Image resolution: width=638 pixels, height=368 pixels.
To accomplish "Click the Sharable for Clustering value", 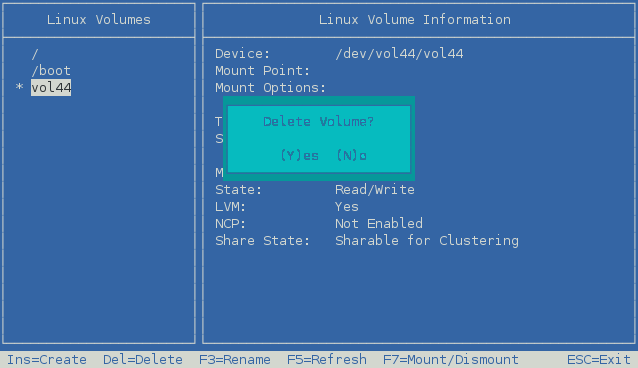I will pyautogui.click(x=427, y=241).
